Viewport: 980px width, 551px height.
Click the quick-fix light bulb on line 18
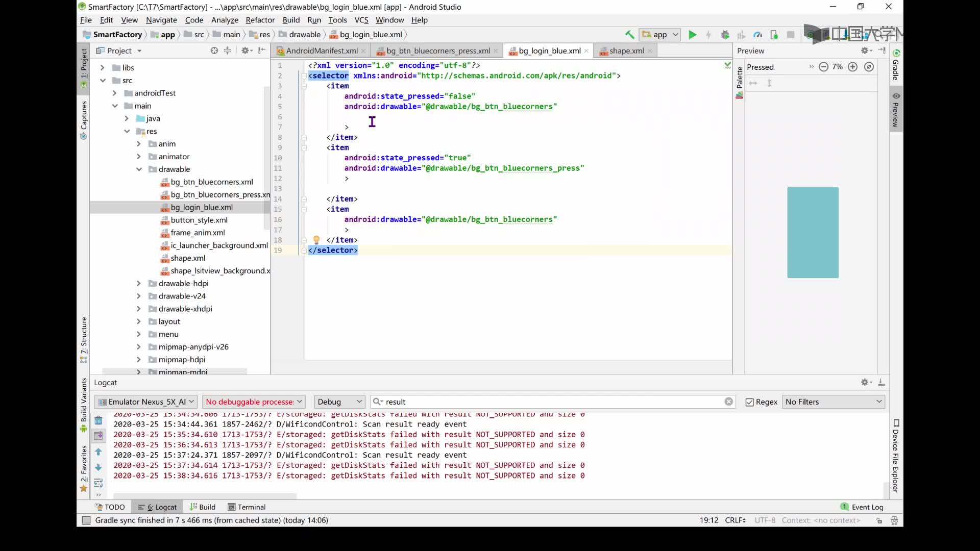point(316,240)
